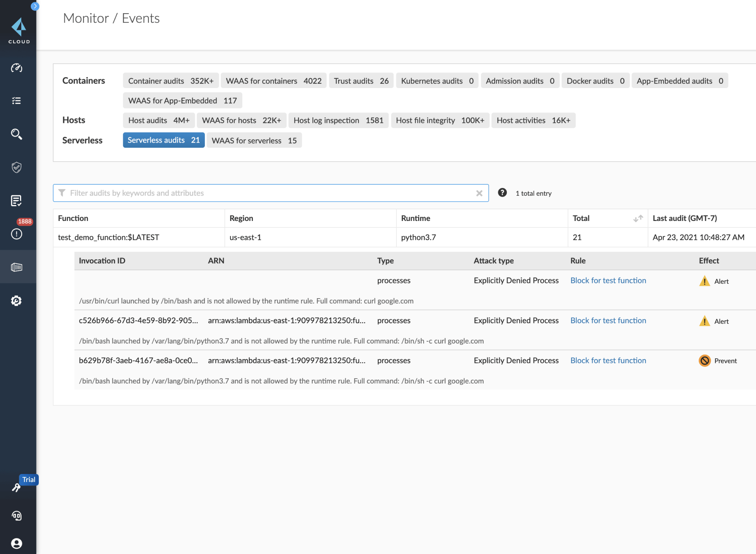Open the shield Defend icon
This screenshot has width=756, height=554.
point(16,167)
